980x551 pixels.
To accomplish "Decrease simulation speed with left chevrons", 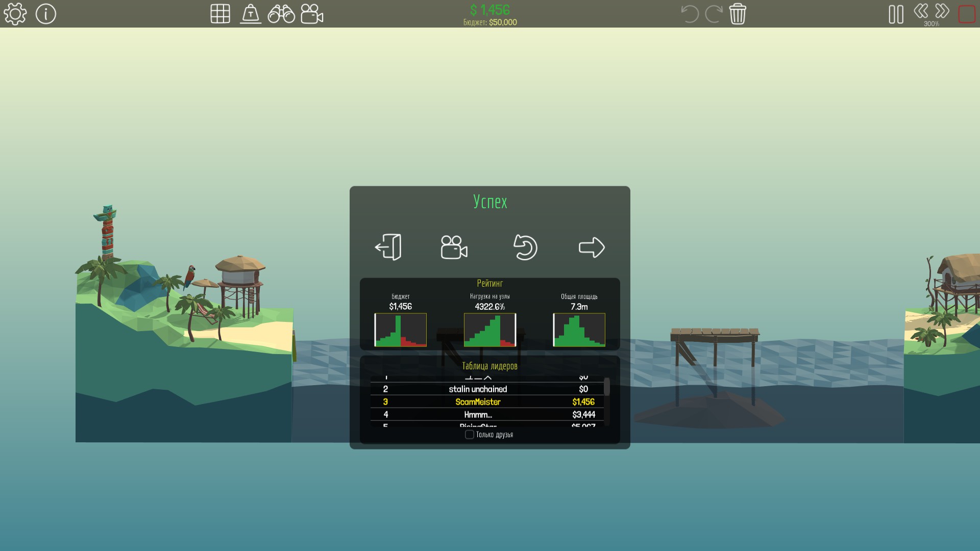I will pos(921,11).
